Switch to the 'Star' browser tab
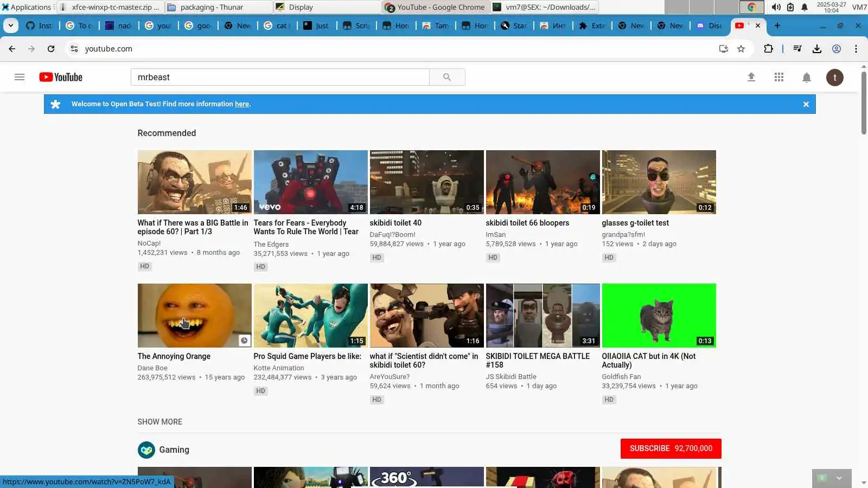868x488 pixels. [514, 25]
